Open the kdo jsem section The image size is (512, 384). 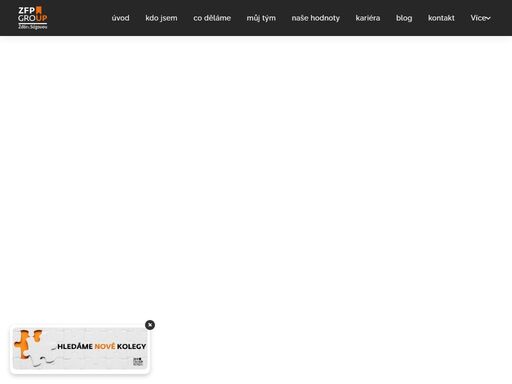point(161,18)
